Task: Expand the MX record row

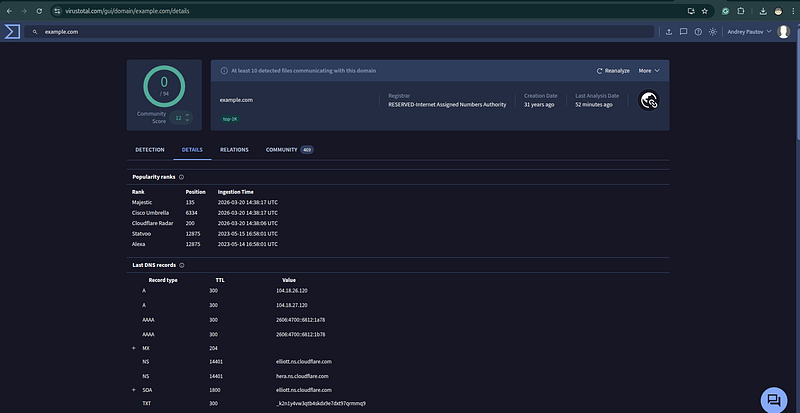Action: 134,348
